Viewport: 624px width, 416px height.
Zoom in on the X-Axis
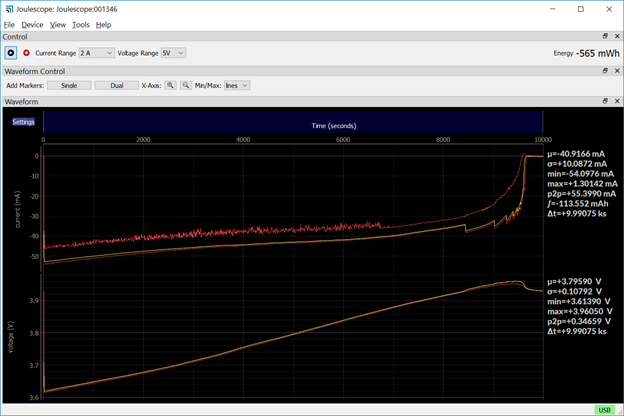(170, 86)
